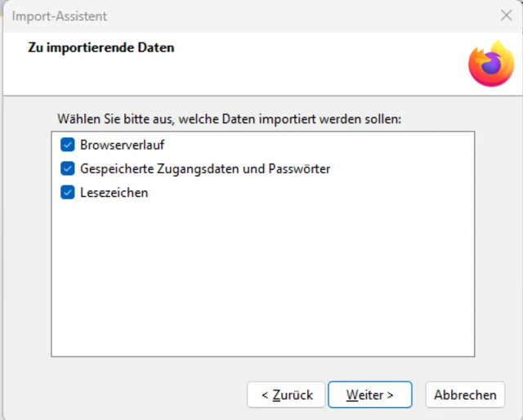Click the Gespeicherte Zugangsdaten und Passwörter label
The image size is (523, 420).
[204, 169]
